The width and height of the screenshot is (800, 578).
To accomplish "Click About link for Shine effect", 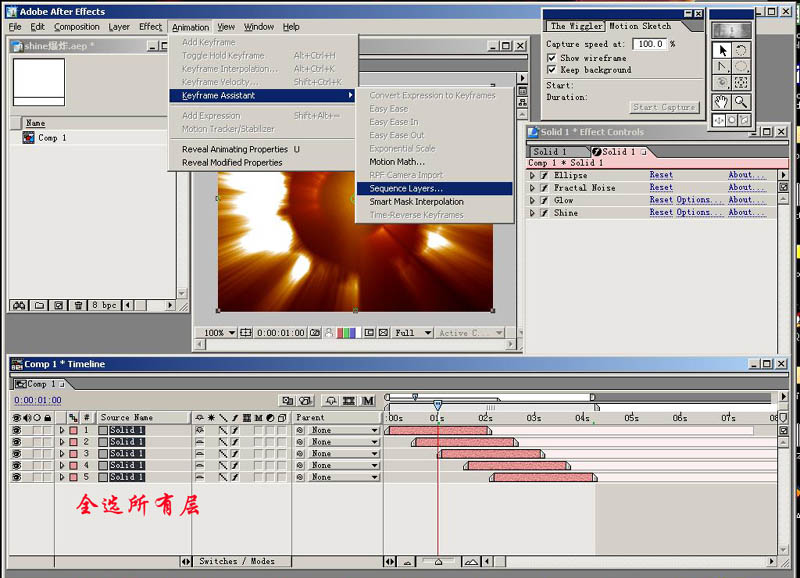I will (747, 213).
